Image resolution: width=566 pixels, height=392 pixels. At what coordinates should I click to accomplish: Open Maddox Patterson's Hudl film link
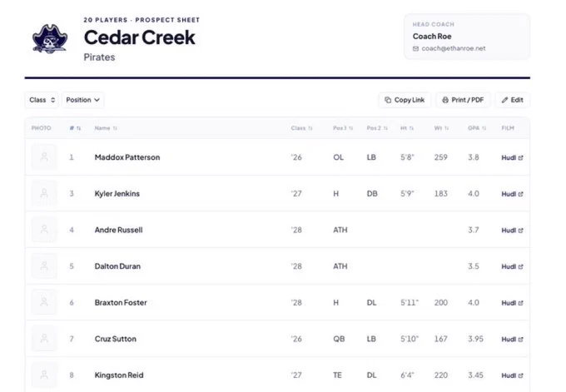pyautogui.click(x=512, y=158)
